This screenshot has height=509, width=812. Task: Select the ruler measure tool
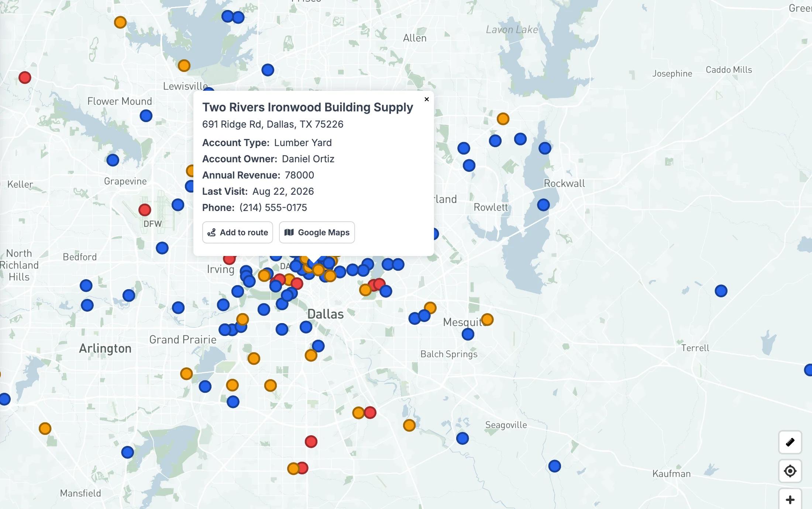pos(790,442)
